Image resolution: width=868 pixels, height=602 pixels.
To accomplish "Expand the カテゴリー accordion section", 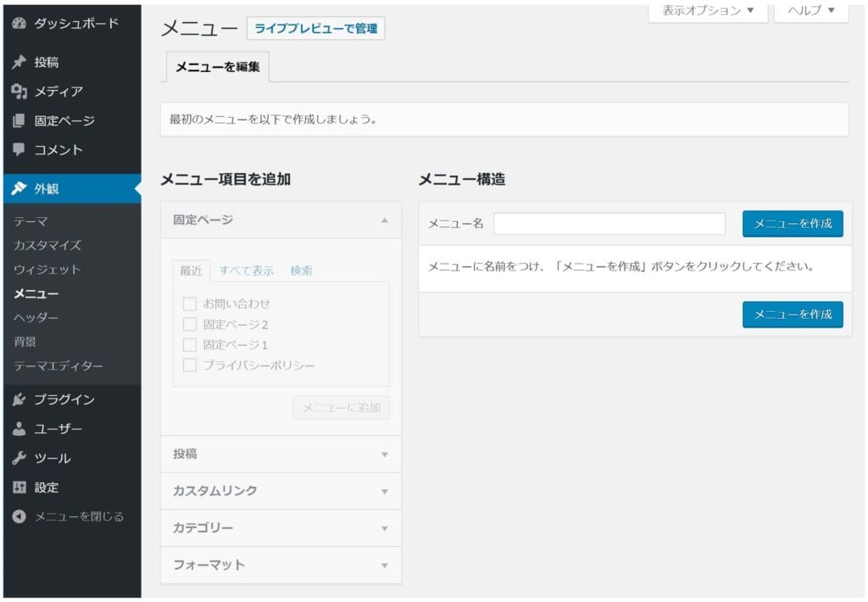I will click(x=281, y=528).
